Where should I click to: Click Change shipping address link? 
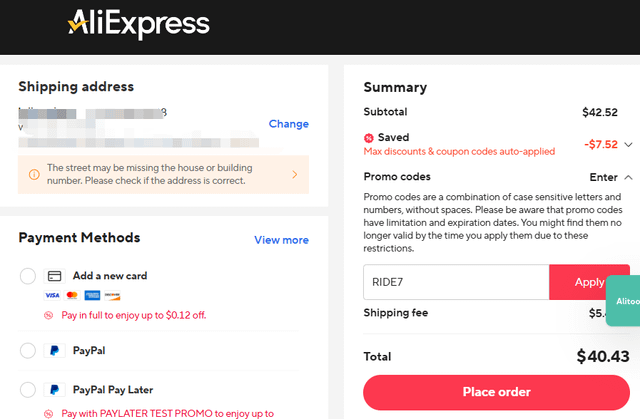click(x=288, y=124)
